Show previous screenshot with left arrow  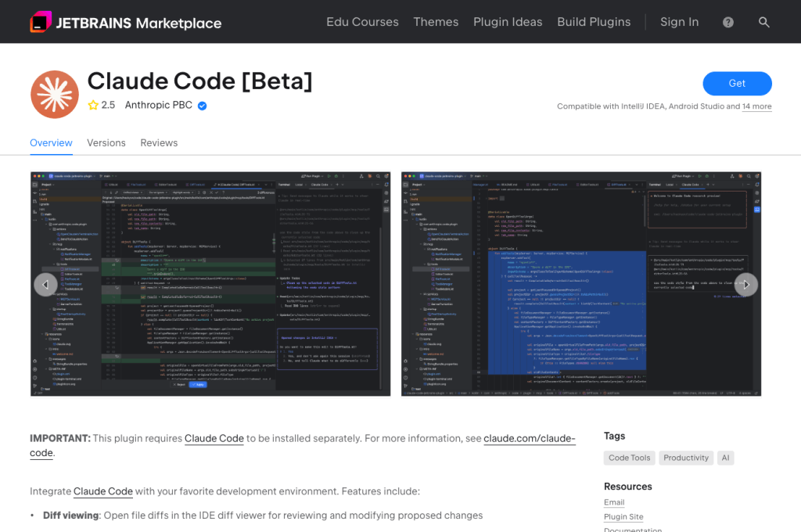pyautogui.click(x=45, y=285)
